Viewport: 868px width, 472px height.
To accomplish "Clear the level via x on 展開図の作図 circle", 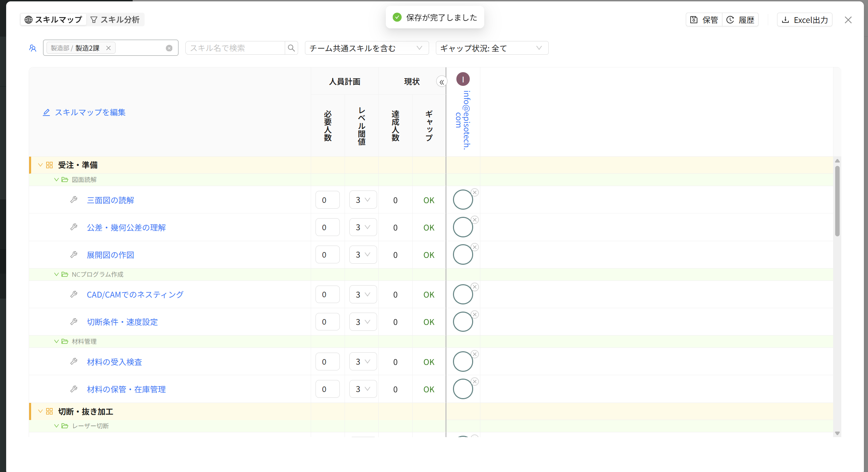I will (x=475, y=247).
